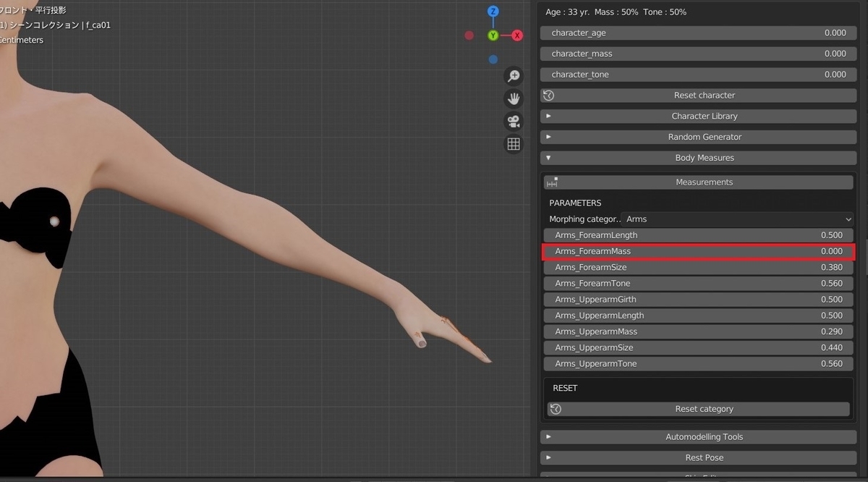Click the Reset category button

(699, 409)
